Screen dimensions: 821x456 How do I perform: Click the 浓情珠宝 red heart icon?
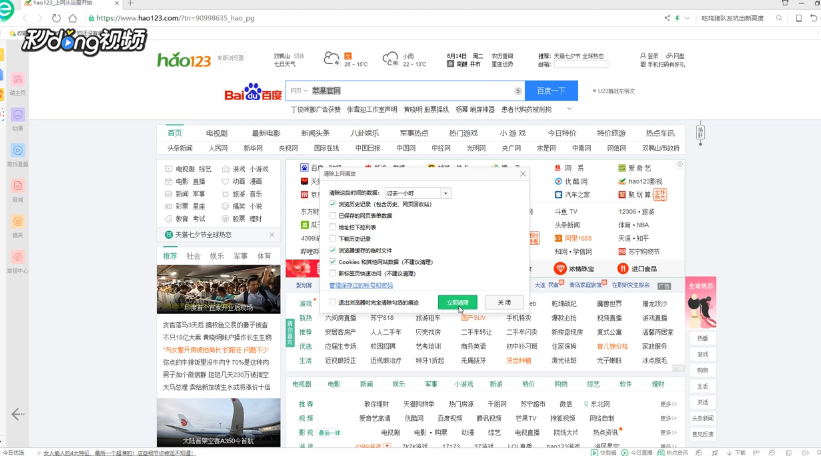point(560,269)
